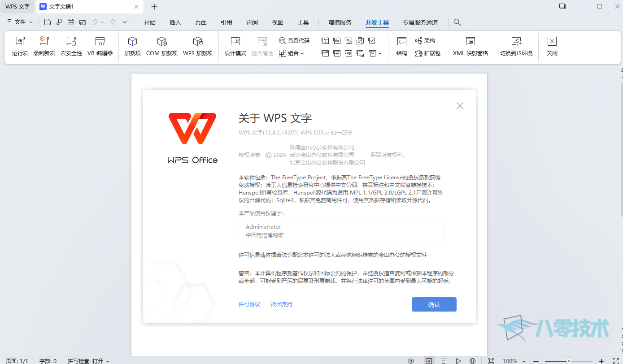Insert repeating section content control icon

click(x=360, y=53)
